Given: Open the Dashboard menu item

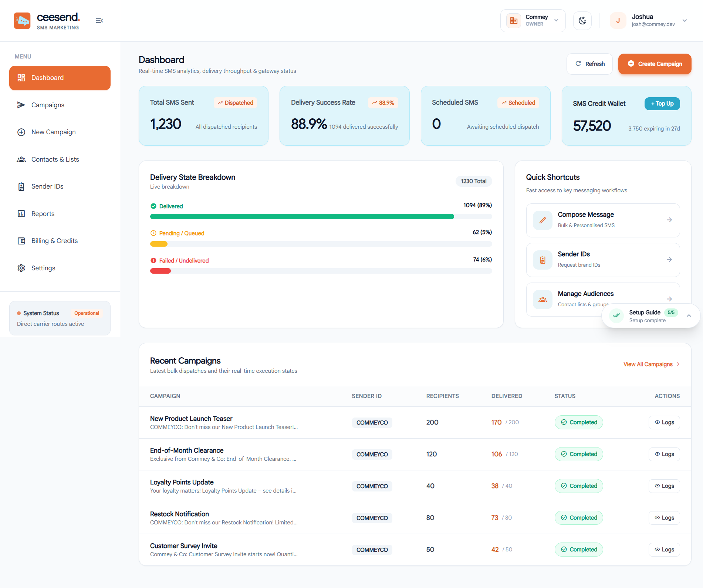Looking at the screenshot, I should point(60,78).
